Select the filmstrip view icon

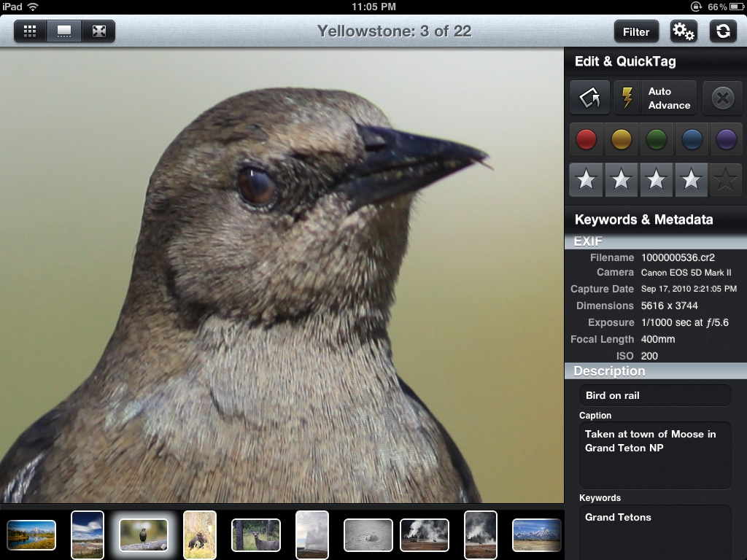pyautogui.click(x=64, y=31)
